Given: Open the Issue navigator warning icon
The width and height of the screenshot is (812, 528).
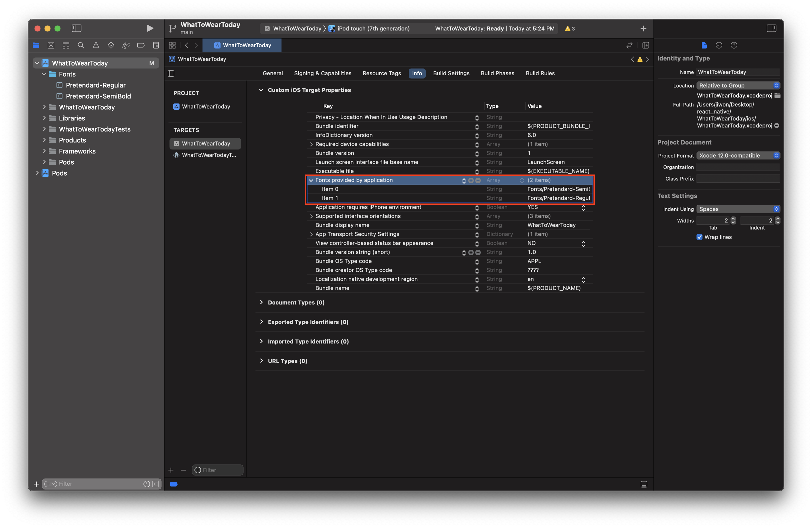Looking at the screenshot, I should [96, 45].
